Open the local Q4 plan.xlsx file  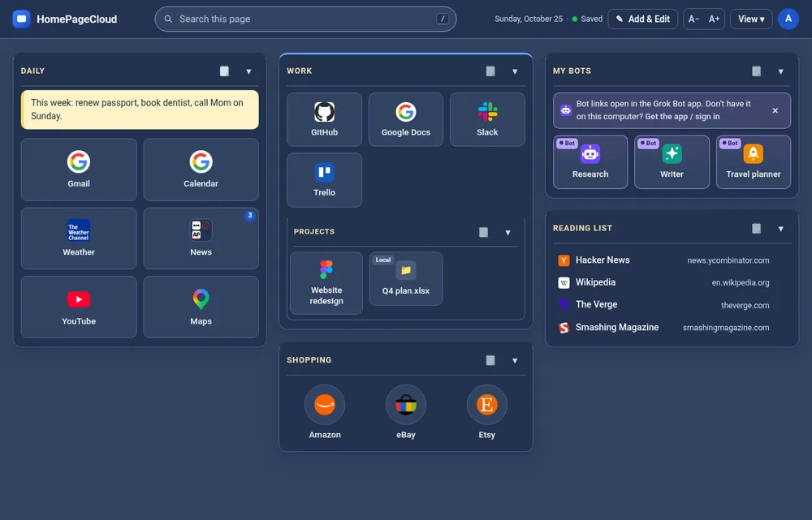tap(406, 279)
